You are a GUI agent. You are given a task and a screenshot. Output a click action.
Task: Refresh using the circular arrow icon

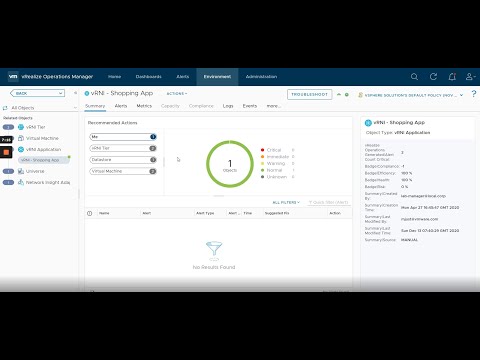tap(433, 77)
